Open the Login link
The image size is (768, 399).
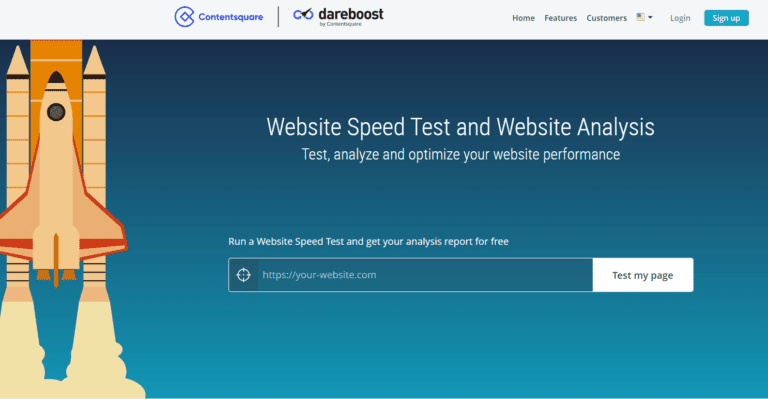pos(680,18)
